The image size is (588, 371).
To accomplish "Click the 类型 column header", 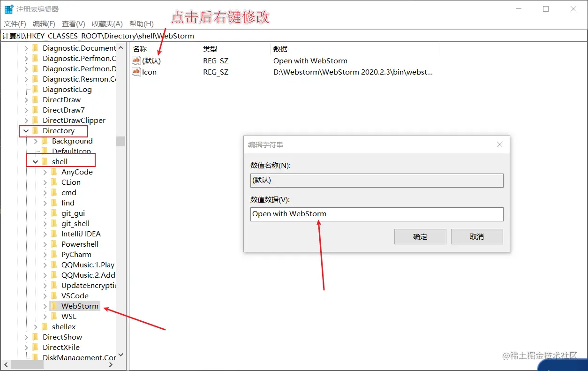I will click(234, 49).
